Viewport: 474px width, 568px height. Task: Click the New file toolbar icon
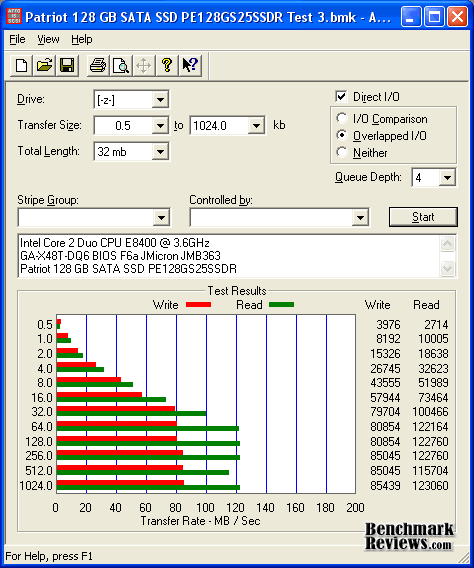click(21, 66)
